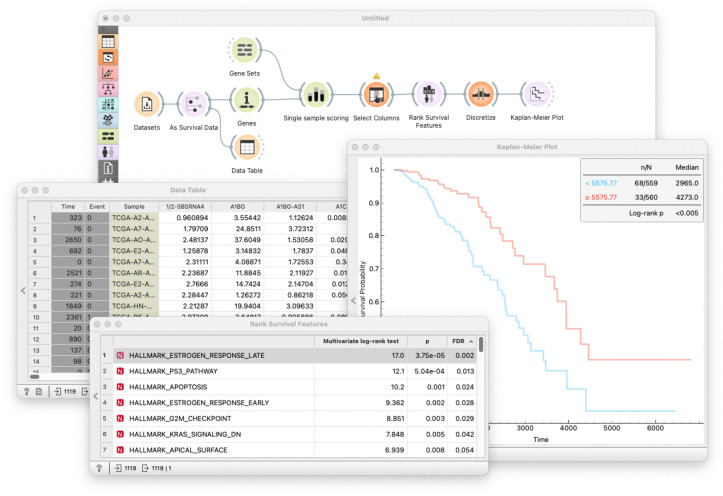Click the Rank Survival Features vertical scrollbar
Viewport: 723px width, 496px height.
point(481,396)
